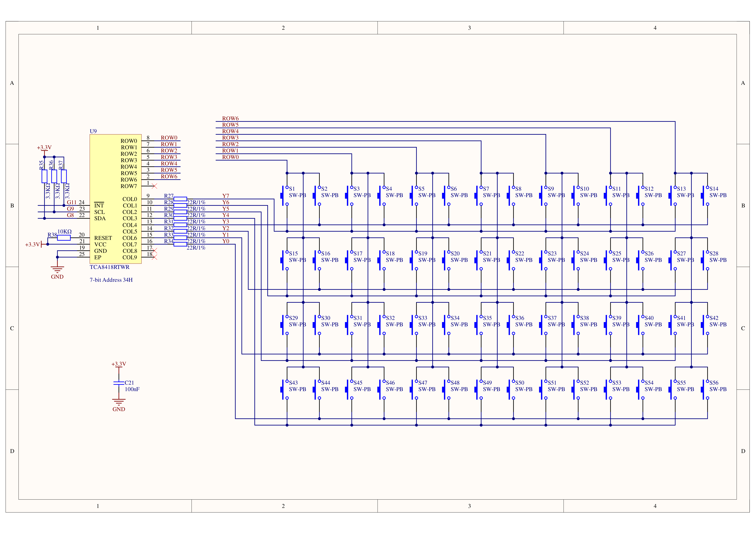Select the S35 push-button switch symbol
The image size is (756, 534).
pyautogui.click(x=479, y=325)
